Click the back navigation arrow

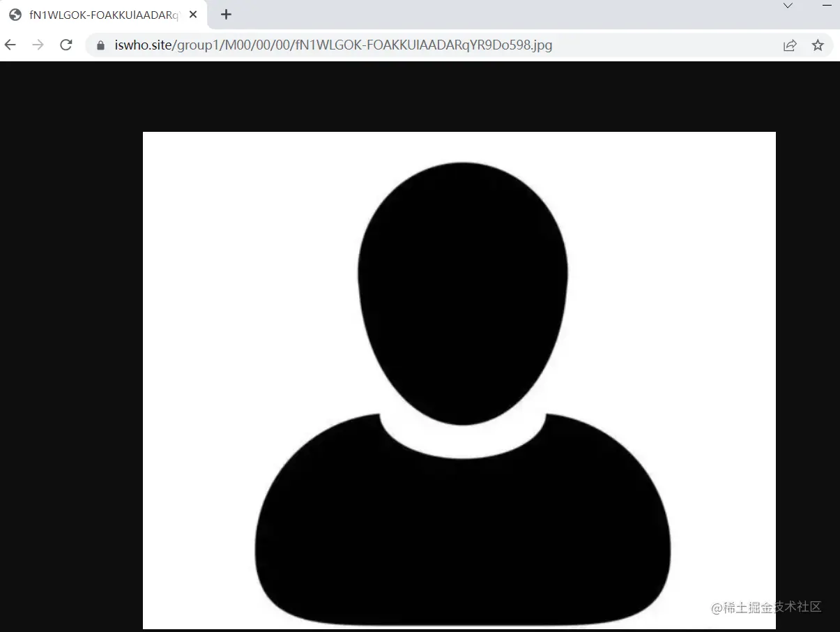[x=10, y=45]
